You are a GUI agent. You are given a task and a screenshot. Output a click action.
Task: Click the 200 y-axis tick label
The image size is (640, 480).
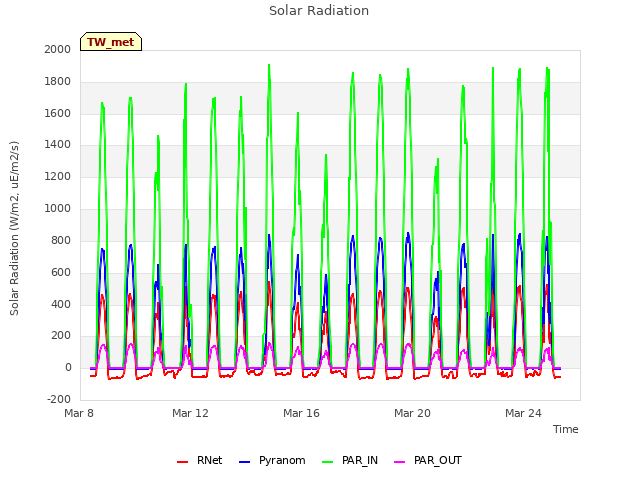point(61,336)
